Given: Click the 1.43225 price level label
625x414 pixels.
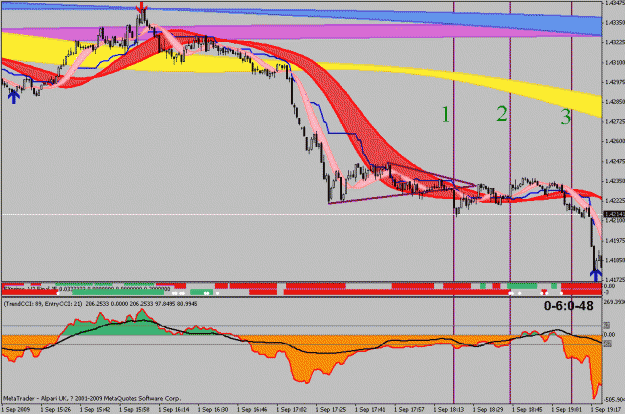Looking at the screenshot, I should (615, 42).
